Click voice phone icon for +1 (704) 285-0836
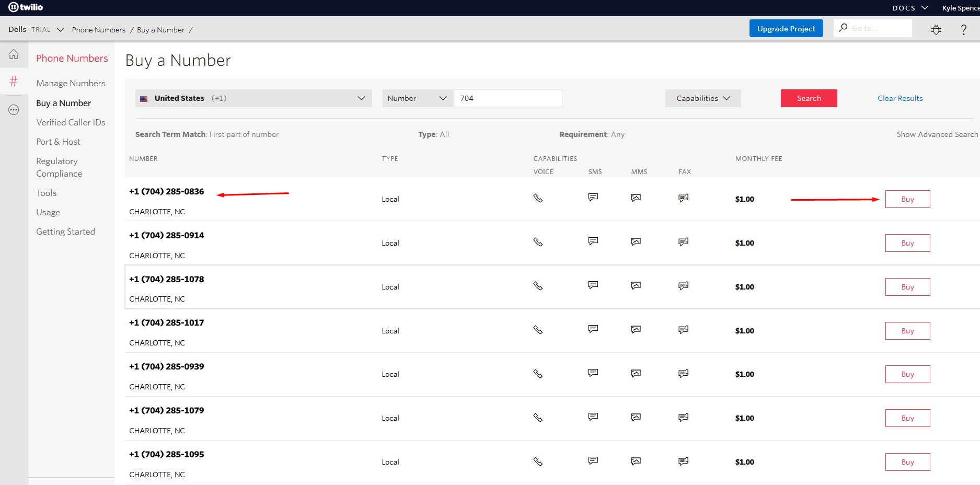 pyautogui.click(x=538, y=198)
